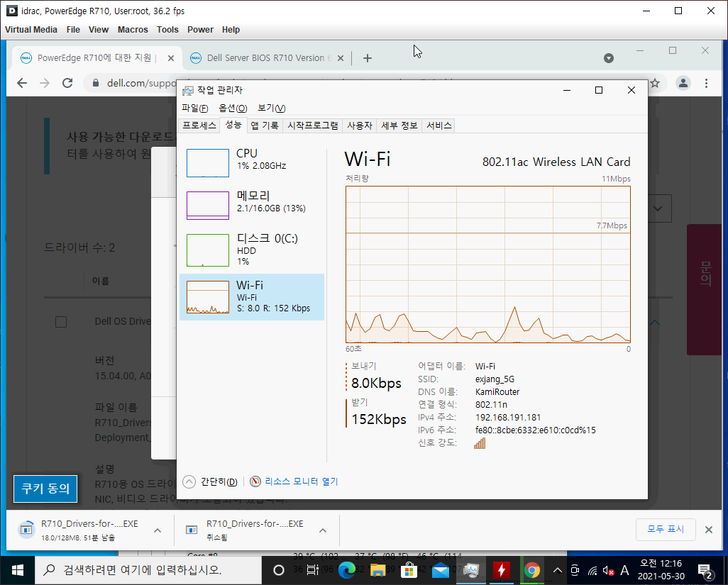The width and height of the screenshot is (728, 585).
Task: Select the Wi-Fi performance item in sidebar
Action: point(252,297)
